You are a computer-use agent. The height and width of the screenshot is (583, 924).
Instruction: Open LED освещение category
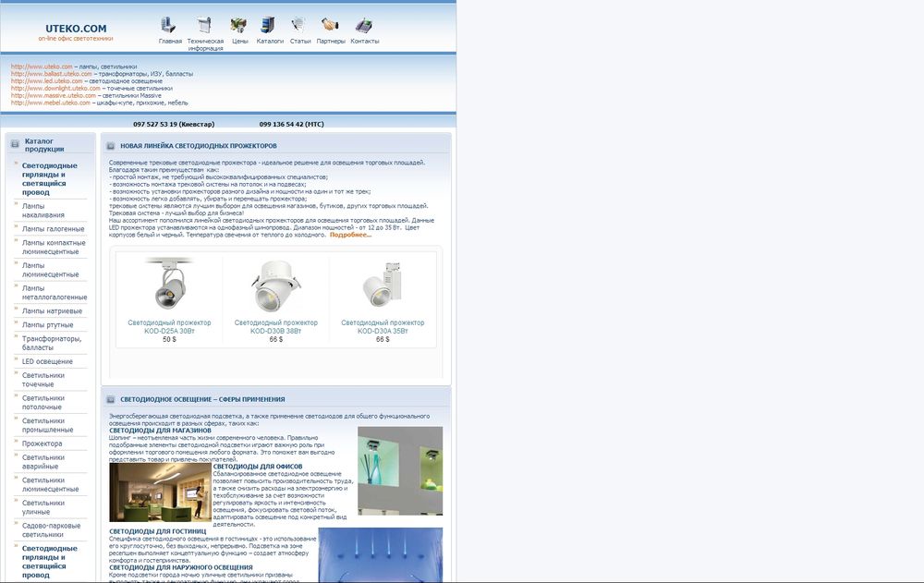click(x=47, y=361)
